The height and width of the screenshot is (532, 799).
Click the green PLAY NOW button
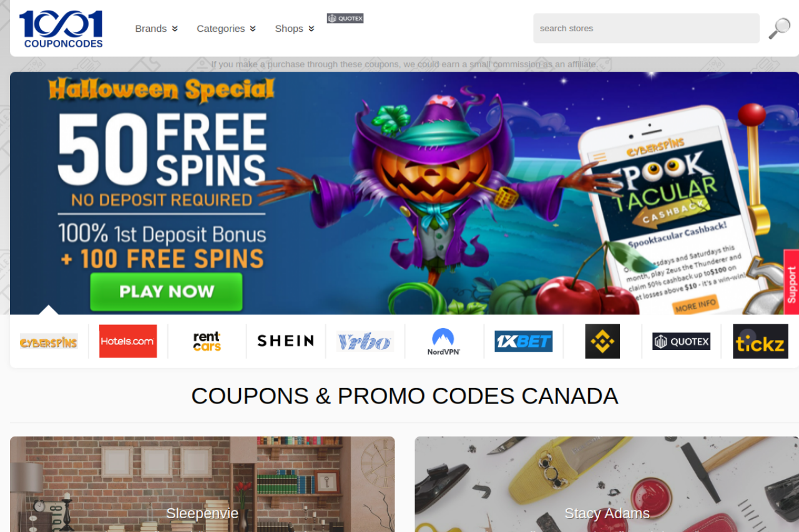166,291
